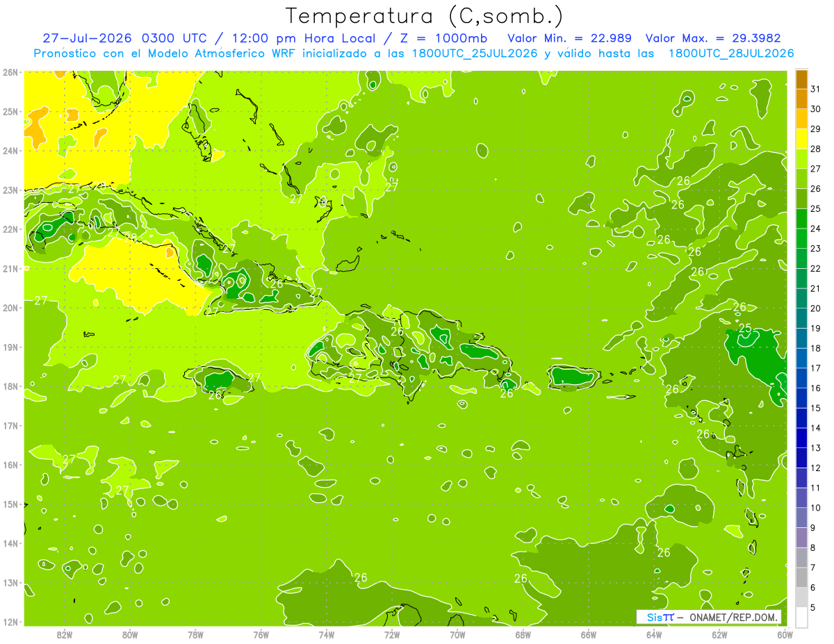Pick the dark green swatch between 23 and 24
The height and width of the screenshot is (644, 834).
(802, 238)
